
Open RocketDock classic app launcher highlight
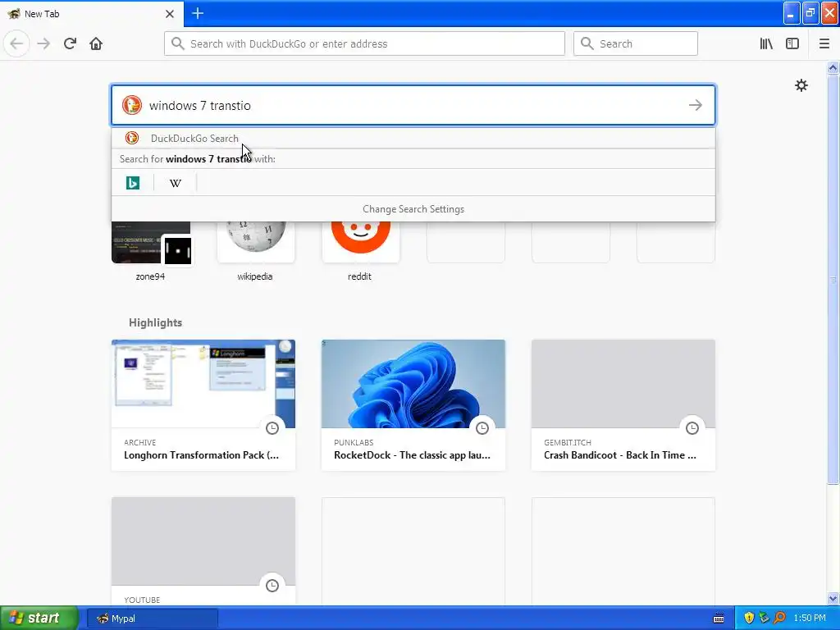click(413, 405)
